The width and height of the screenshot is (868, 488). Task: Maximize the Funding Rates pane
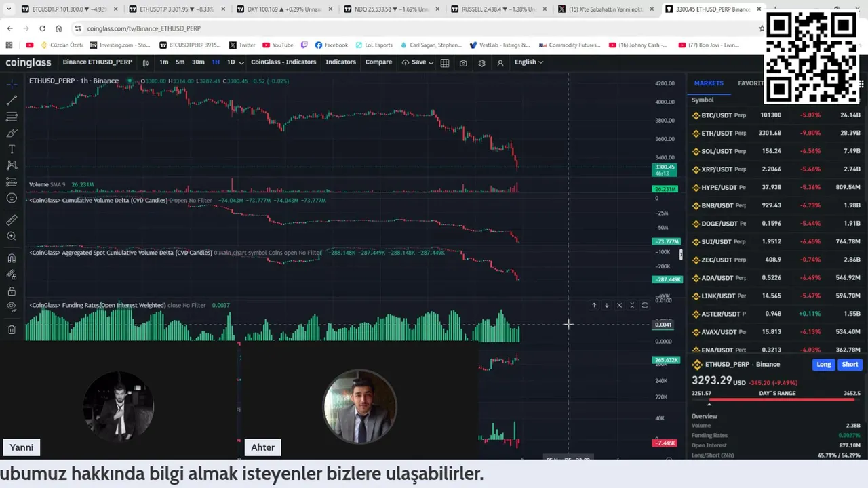645,305
